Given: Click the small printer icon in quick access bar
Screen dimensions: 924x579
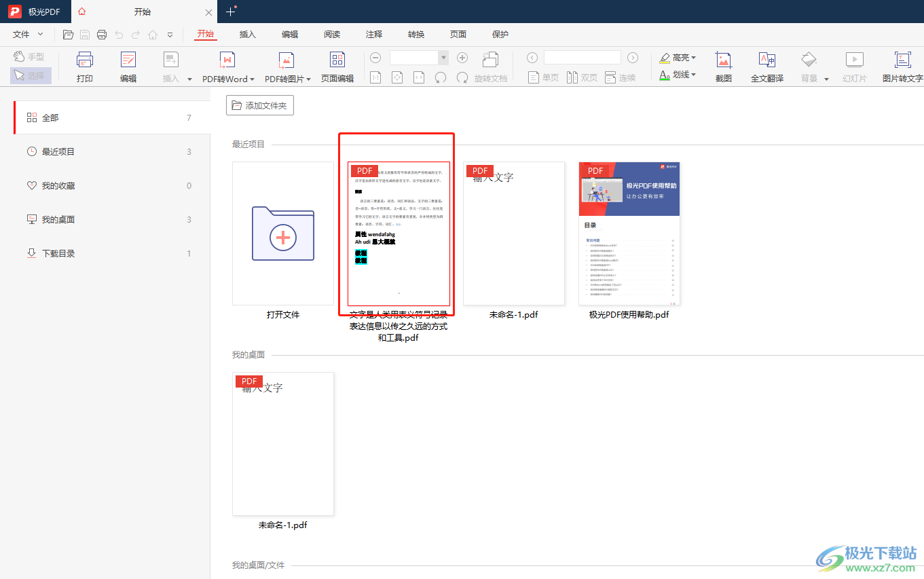Looking at the screenshot, I should click(x=102, y=35).
